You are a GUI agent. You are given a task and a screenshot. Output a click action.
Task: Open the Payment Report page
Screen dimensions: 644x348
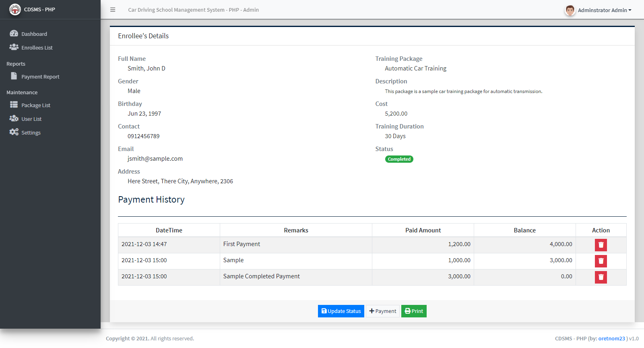[x=50, y=77]
